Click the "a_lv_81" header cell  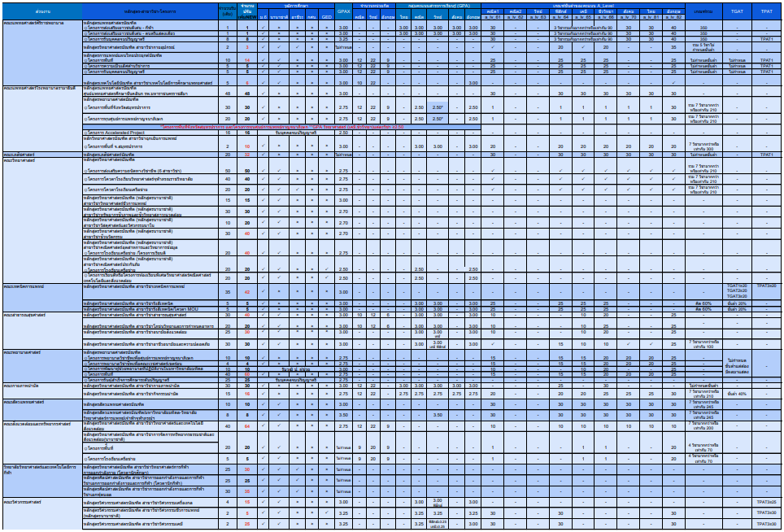651,17
